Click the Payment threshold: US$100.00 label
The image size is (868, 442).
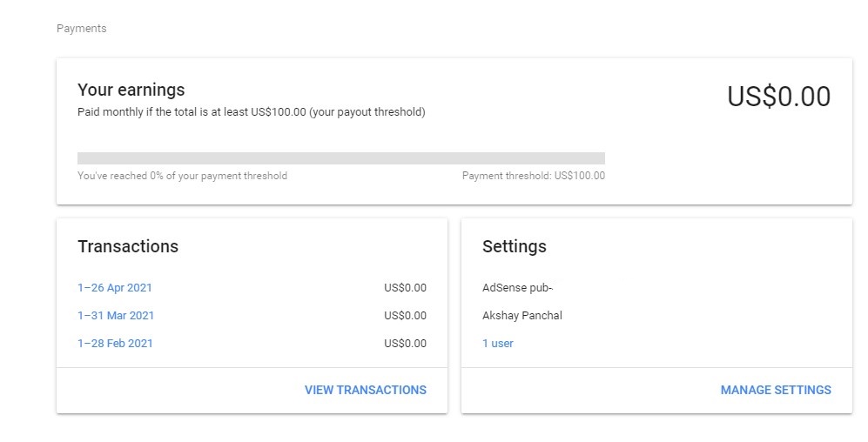point(533,176)
